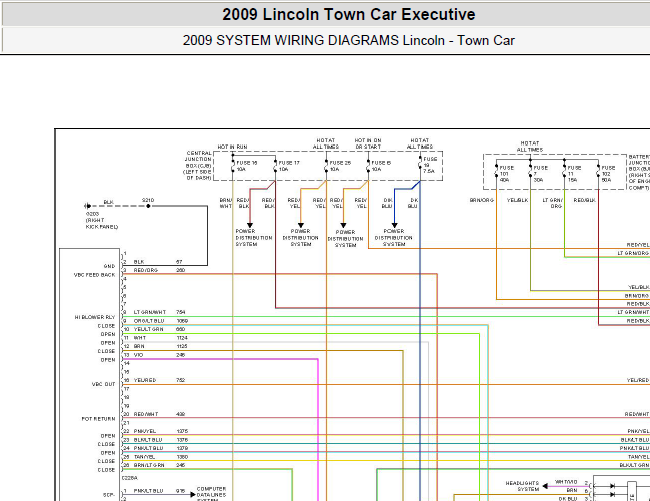Select the 10A fuse under 'HOT IN ON OR START'
The width and height of the screenshot is (650, 501).
(x=381, y=166)
